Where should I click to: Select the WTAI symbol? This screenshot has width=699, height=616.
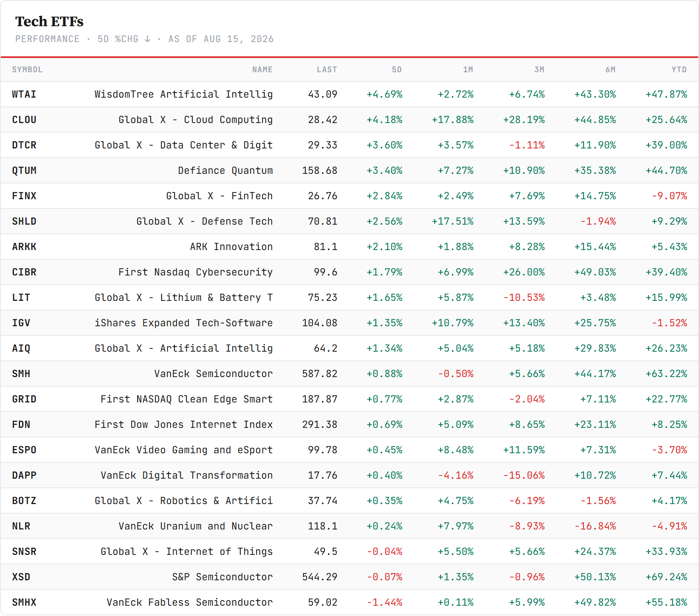24,94
